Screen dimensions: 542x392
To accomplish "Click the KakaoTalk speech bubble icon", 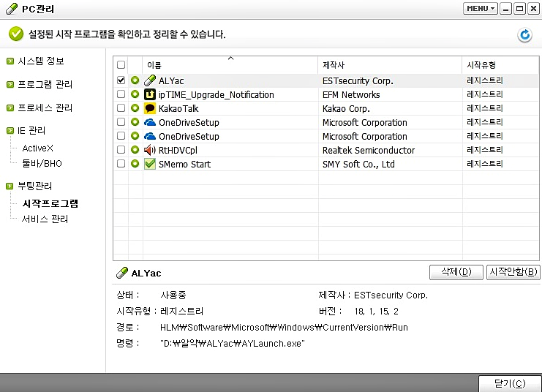I will [150, 108].
